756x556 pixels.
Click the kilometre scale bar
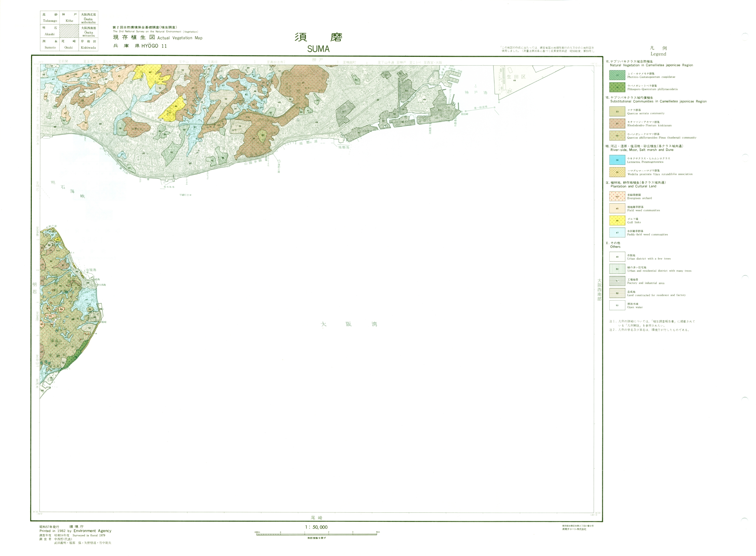(317, 534)
